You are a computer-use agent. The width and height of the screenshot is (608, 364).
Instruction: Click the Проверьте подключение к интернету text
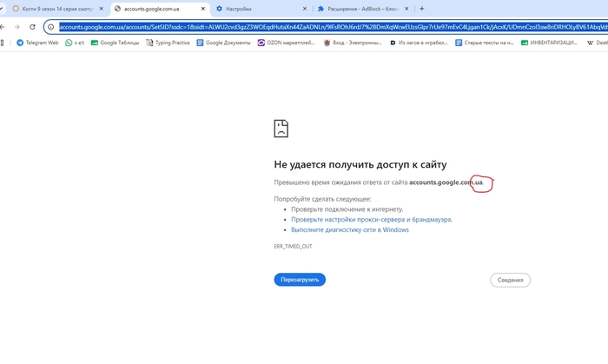(x=347, y=209)
